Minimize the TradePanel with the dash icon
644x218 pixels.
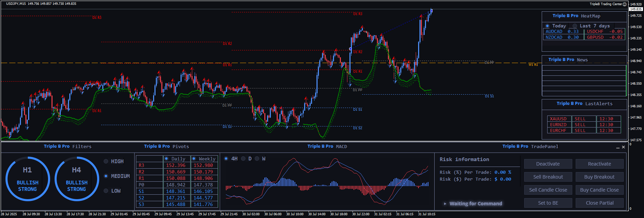[618, 147]
